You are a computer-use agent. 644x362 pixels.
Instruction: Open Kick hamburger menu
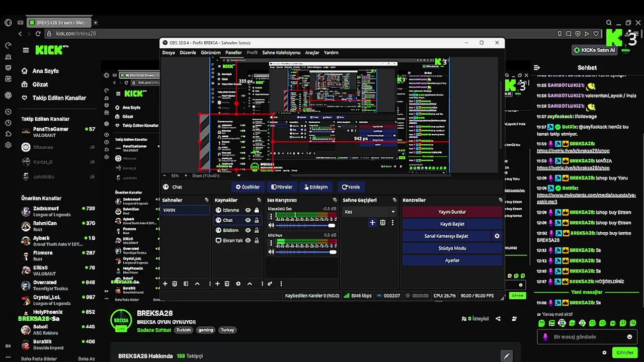pos(26,50)
